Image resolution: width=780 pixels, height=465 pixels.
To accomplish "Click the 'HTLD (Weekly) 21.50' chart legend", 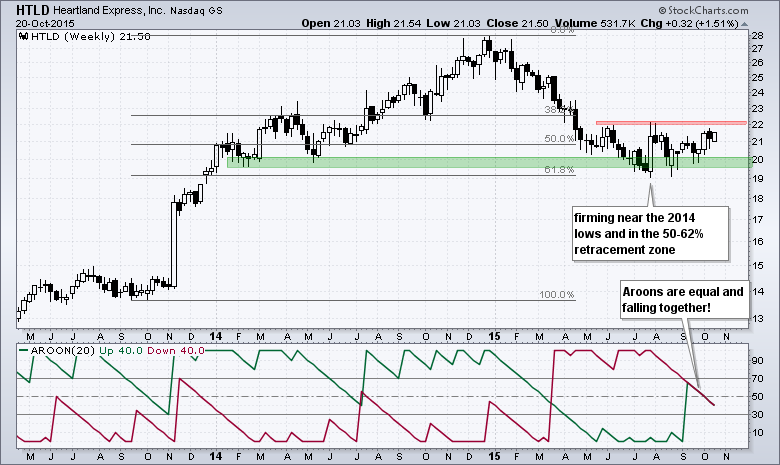I will pos(90,36).
